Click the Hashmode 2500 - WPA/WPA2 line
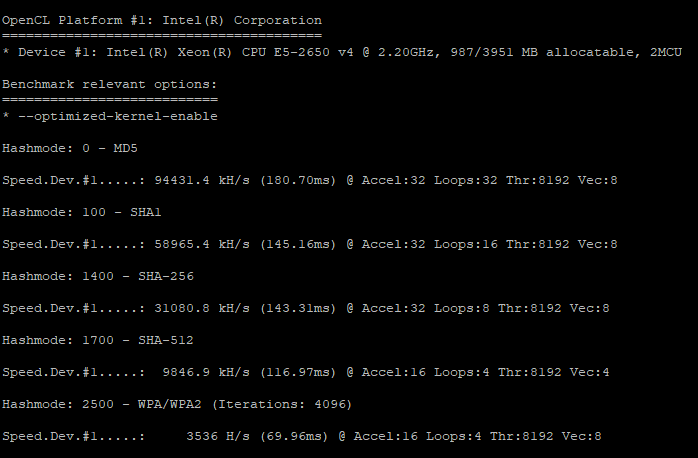This screenshot has width=698, height=458. coord(177,405)
